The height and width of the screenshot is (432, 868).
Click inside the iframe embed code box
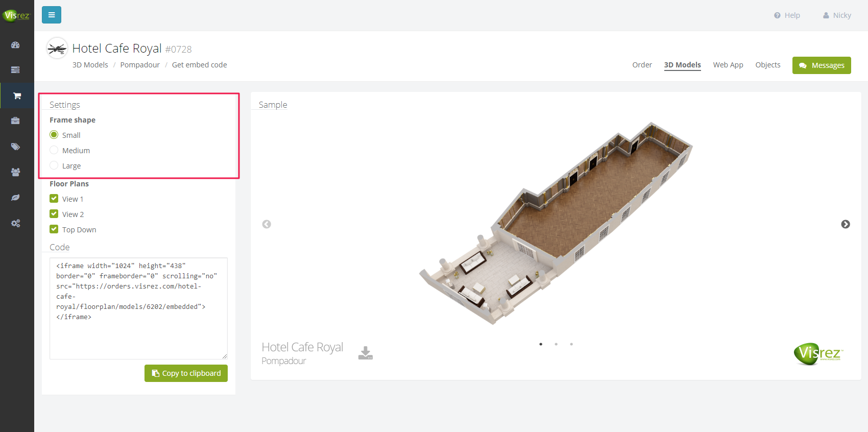click(138, 308)
